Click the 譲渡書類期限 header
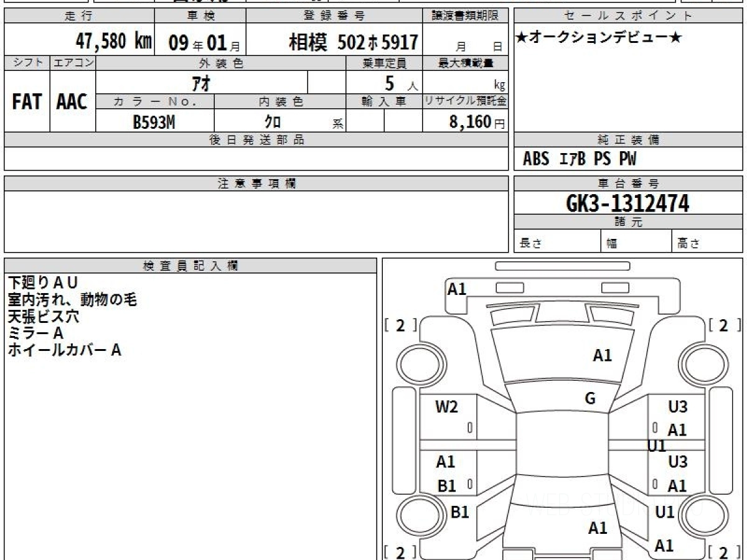Viewport: 747px width, 560px height. click(x=465, y=16)
